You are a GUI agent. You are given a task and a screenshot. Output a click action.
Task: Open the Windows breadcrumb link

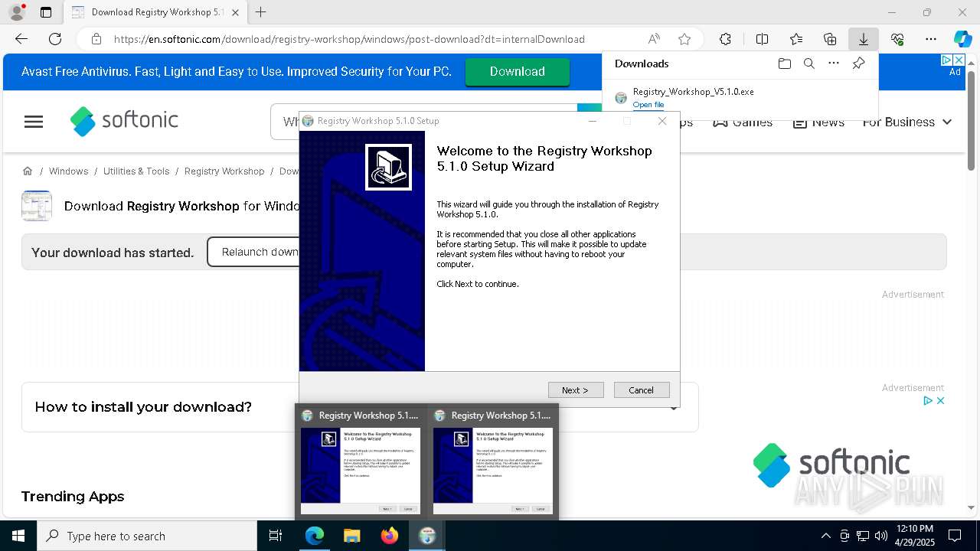click(x=68, y=171)
